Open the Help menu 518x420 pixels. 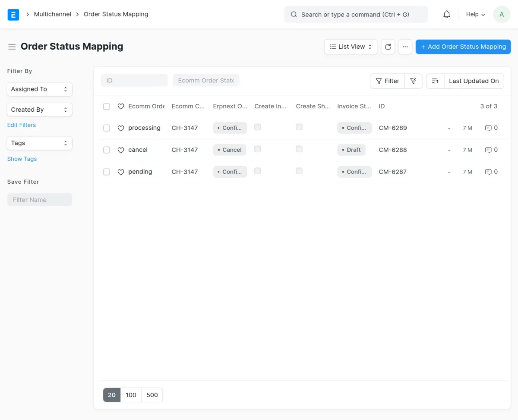click(474, 14)
